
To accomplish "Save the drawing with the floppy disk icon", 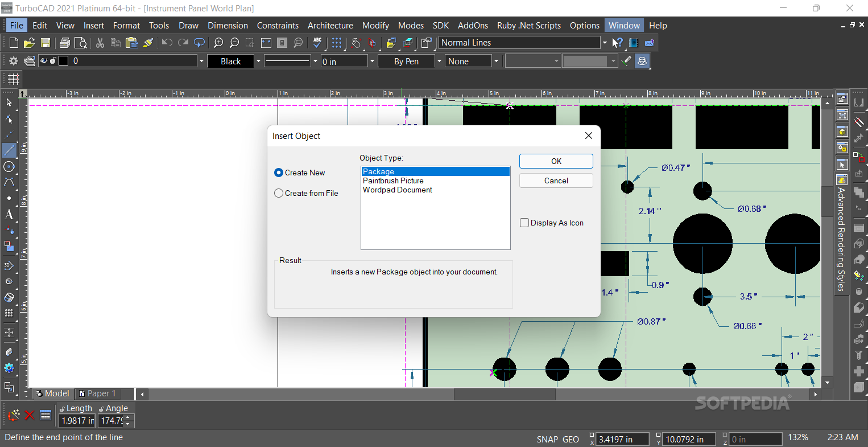I will click(46, 43).
